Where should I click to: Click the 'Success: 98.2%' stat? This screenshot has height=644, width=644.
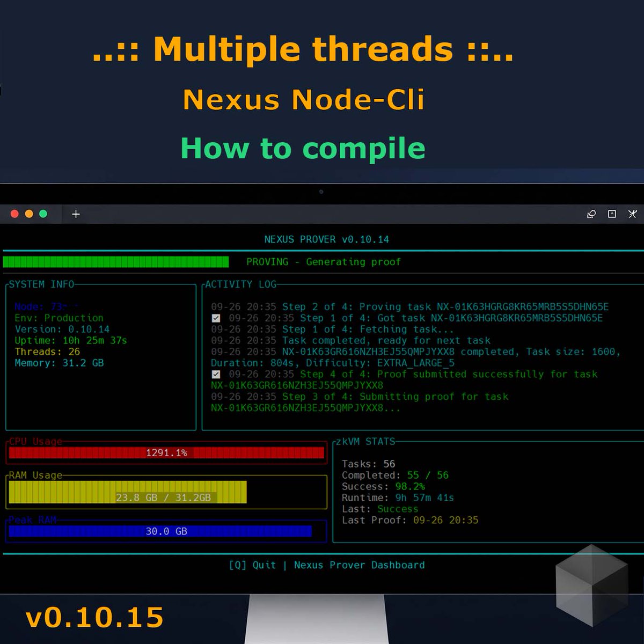(383, 487)
